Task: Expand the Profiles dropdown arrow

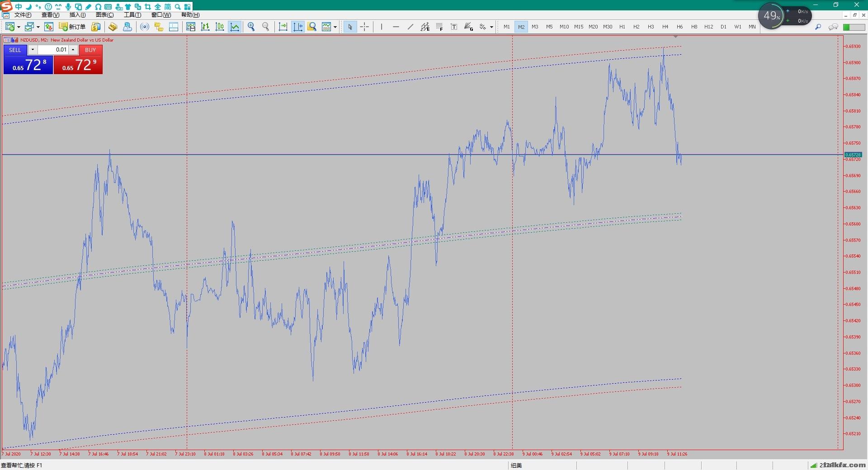Action: 38,27
